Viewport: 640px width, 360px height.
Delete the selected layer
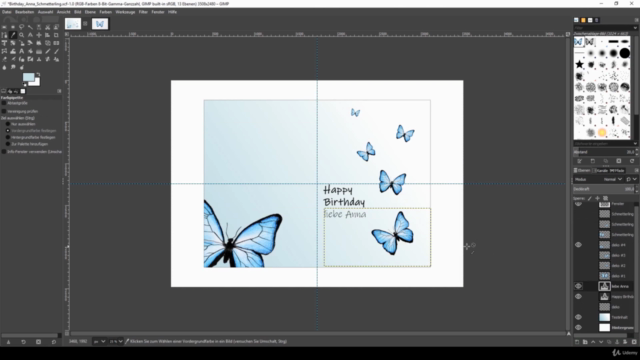click(634, 342)
